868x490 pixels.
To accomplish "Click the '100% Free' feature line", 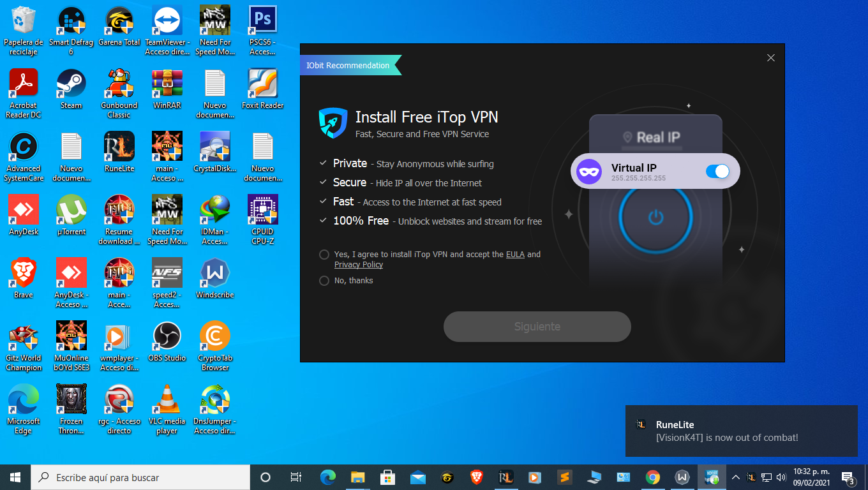I will tap(437, 221).
